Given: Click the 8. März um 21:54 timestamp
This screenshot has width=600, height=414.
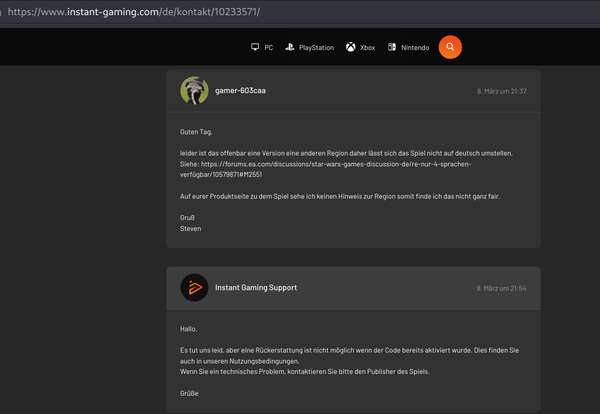Looking at the screenshot, I should click(x=501, y=288).
